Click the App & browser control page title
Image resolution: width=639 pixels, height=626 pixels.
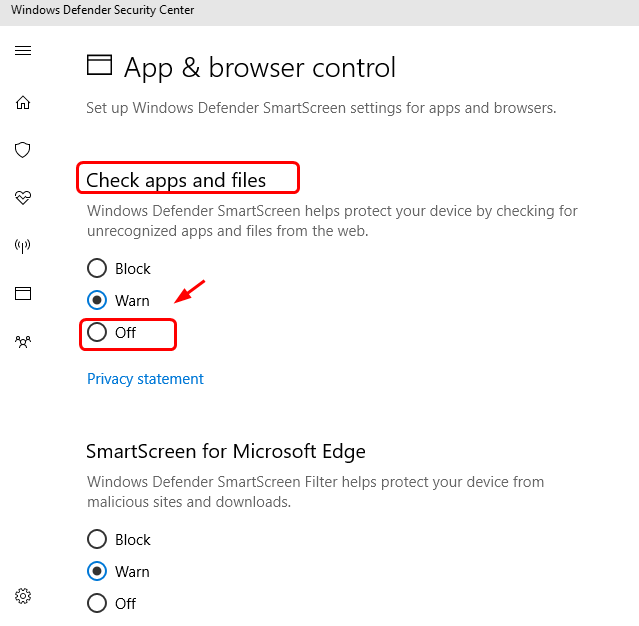[x=260, y=67]
